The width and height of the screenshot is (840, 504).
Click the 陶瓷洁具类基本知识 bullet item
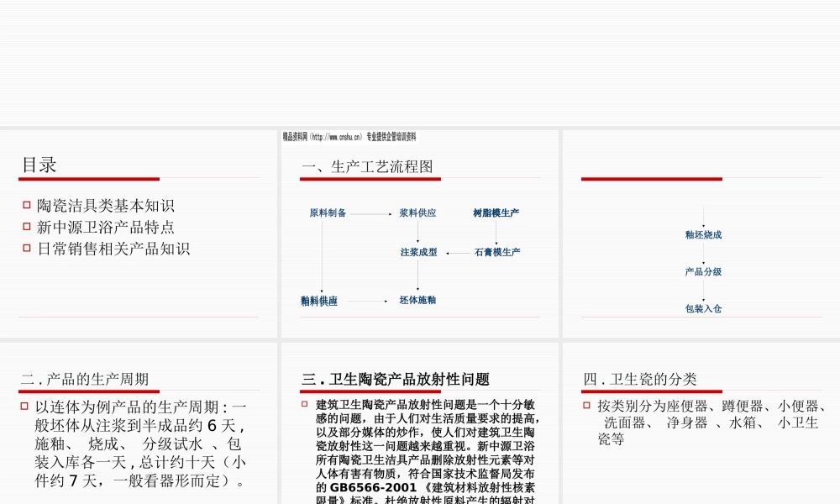(x=106, y=206)
